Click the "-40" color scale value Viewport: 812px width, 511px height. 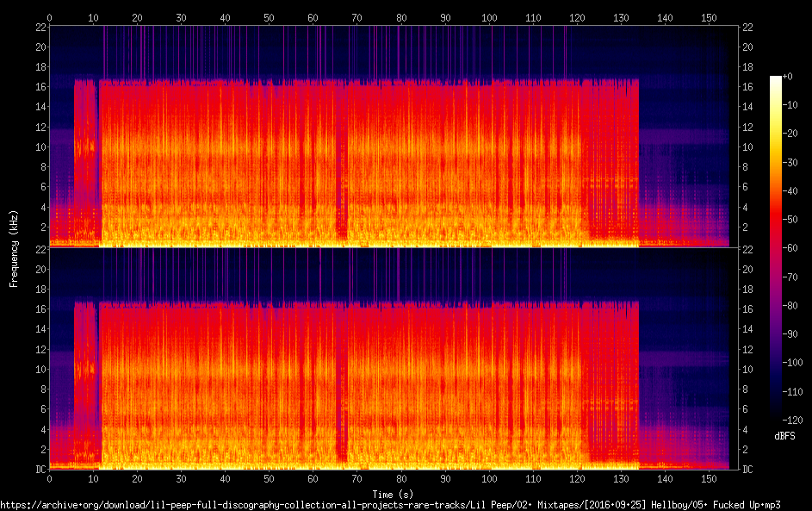pos(790,190)
